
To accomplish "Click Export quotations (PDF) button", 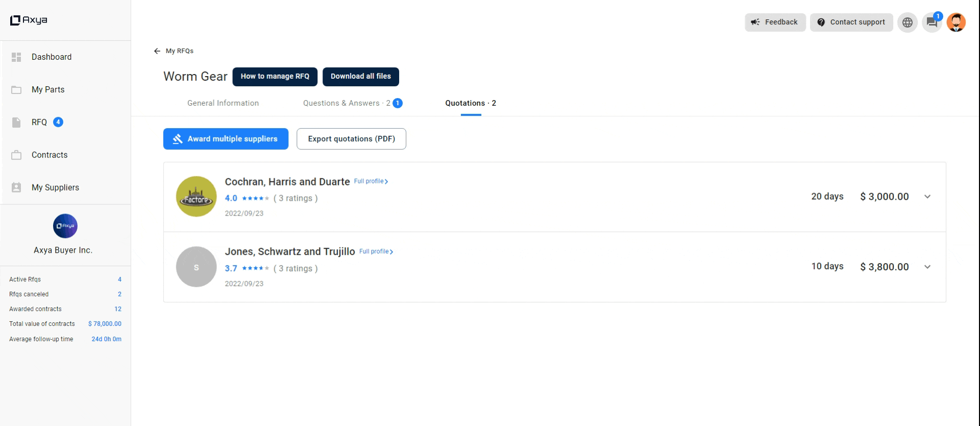I will [x=351, y=139].
